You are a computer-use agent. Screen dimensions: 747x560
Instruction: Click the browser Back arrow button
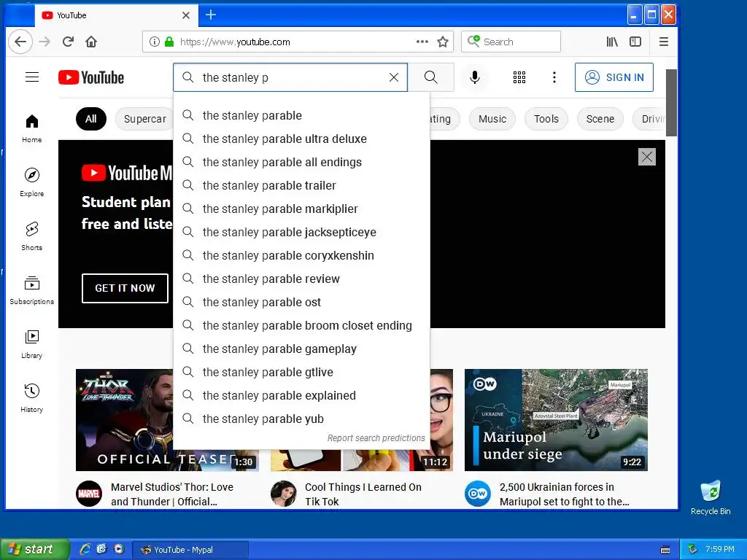click(20, 42)
